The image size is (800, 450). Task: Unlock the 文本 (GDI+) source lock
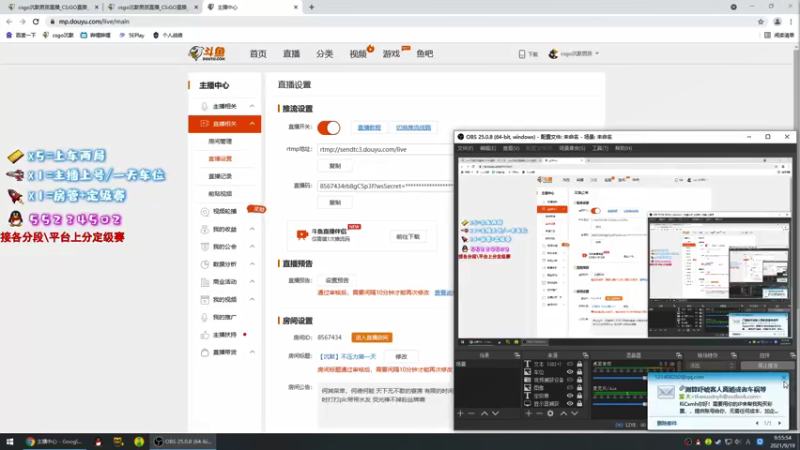[579, 364]
